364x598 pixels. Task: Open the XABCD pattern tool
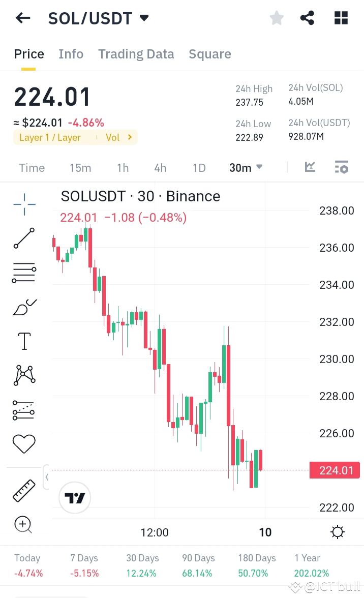(x=23, y=375)
